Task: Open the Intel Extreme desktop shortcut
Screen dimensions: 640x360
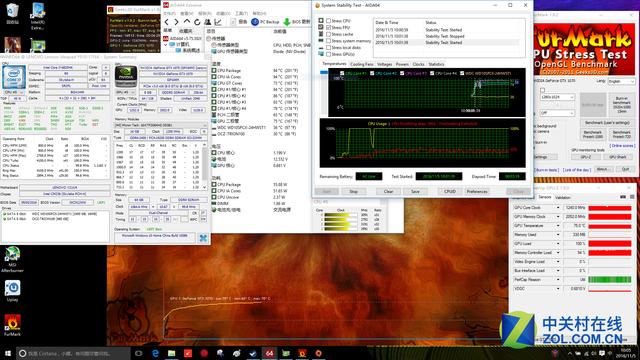Action: click(38, 16)
